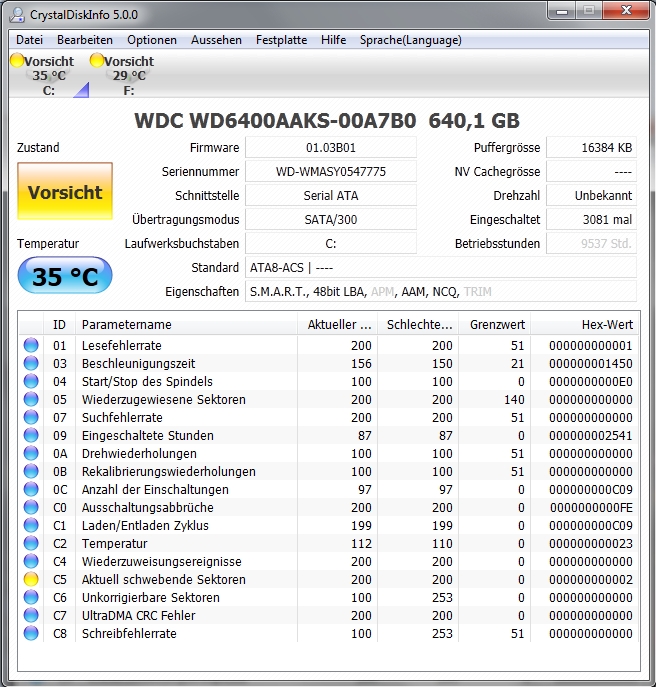Click the CrystalDiskInfo title bar app icon
Screen dimensions: 656x687
[18, 14]
